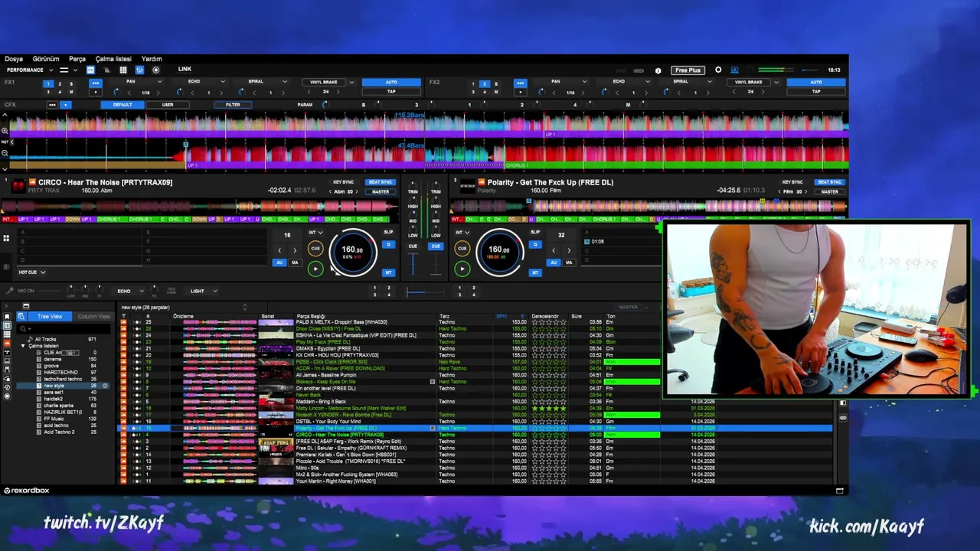Click deck 1 loop double right arrow

point(295,250)
